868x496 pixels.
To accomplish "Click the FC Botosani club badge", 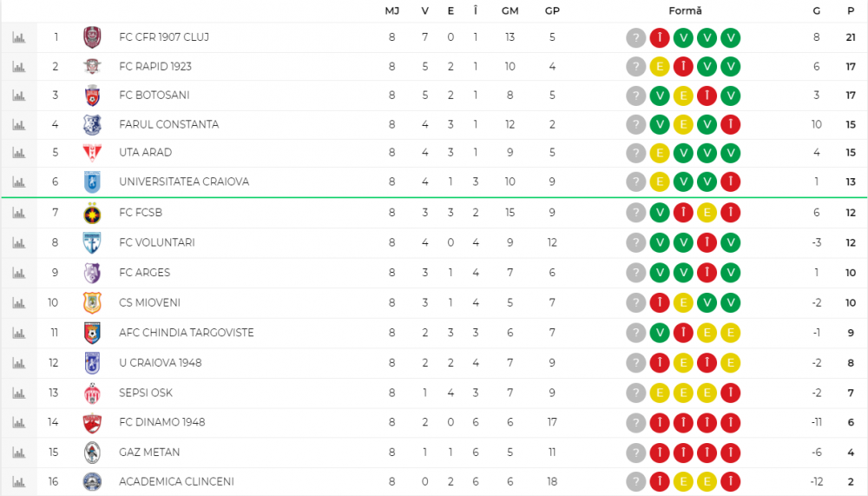I will tap(92, 96).
